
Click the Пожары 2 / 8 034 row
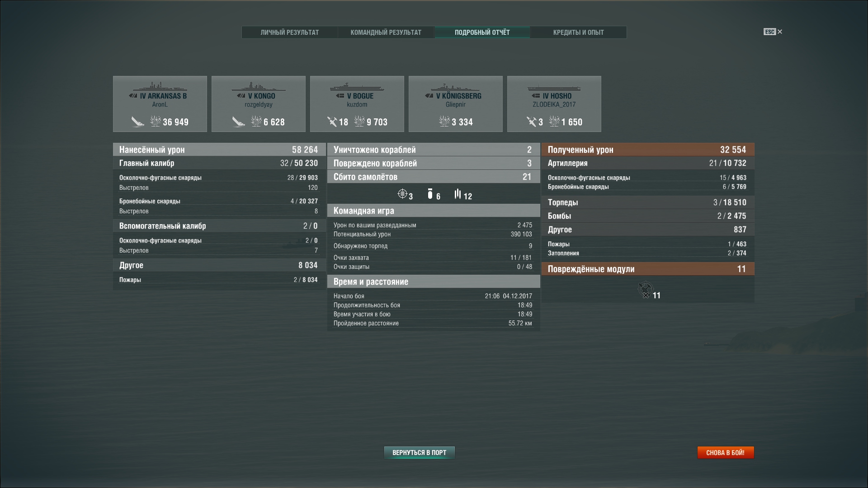tap(219, 280)
